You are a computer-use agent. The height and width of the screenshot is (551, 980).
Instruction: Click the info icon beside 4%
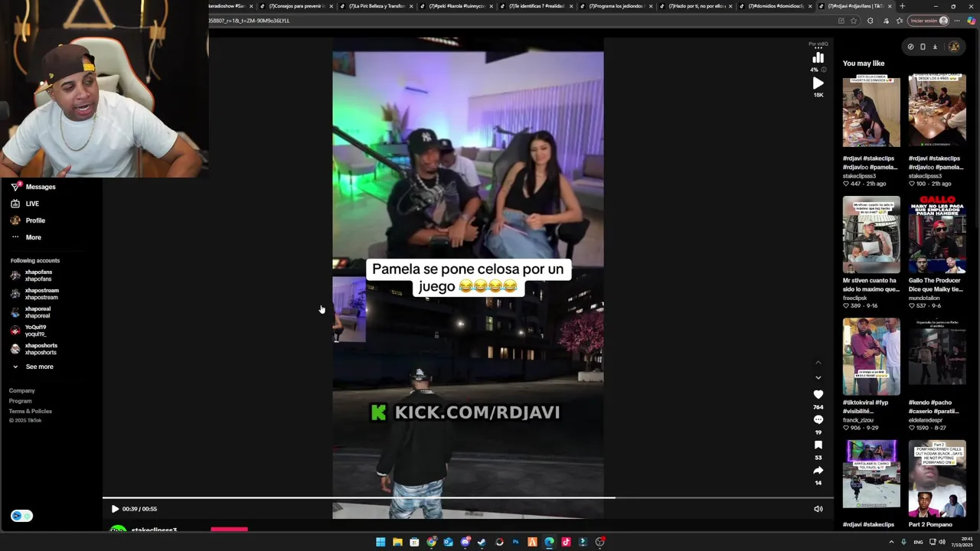(824, 70)
